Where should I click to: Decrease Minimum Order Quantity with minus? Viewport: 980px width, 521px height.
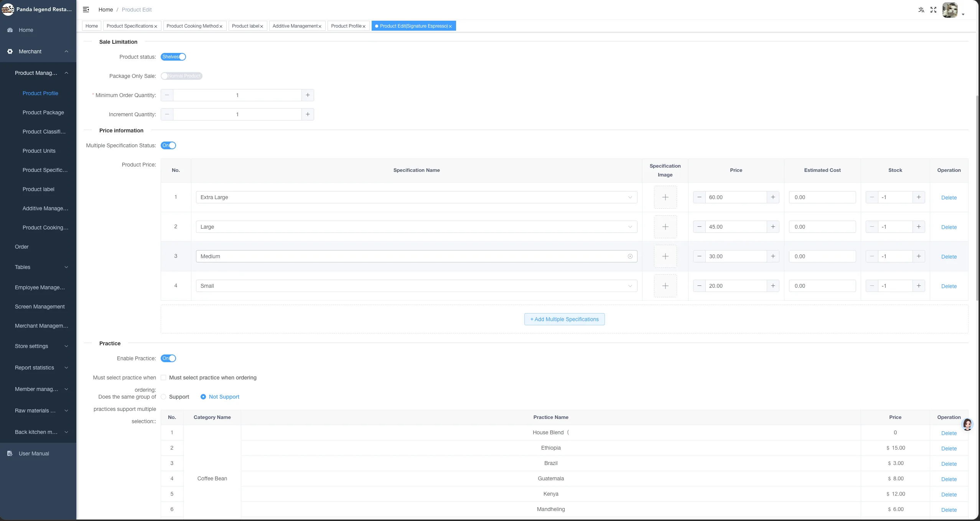[167, 95]
